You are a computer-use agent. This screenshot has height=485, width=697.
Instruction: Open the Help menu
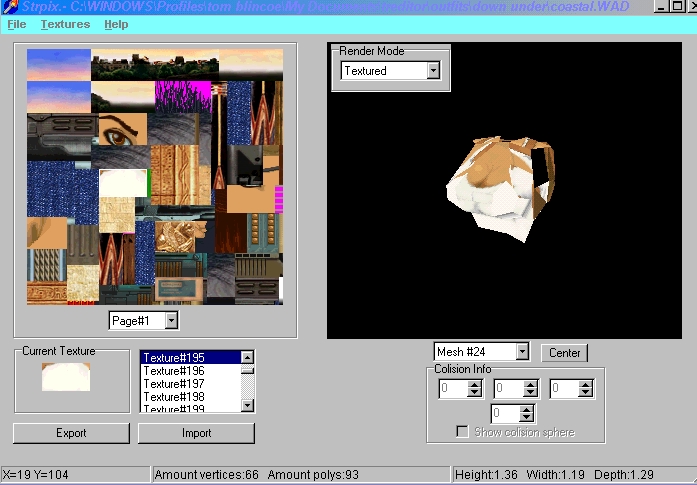tap(116, 24)
